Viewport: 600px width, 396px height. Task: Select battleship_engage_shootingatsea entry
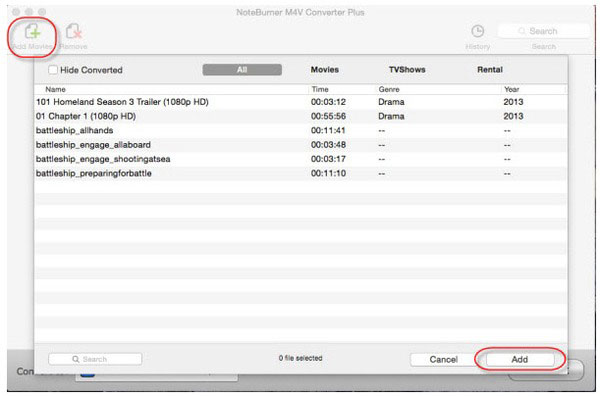tap(300, 159)
